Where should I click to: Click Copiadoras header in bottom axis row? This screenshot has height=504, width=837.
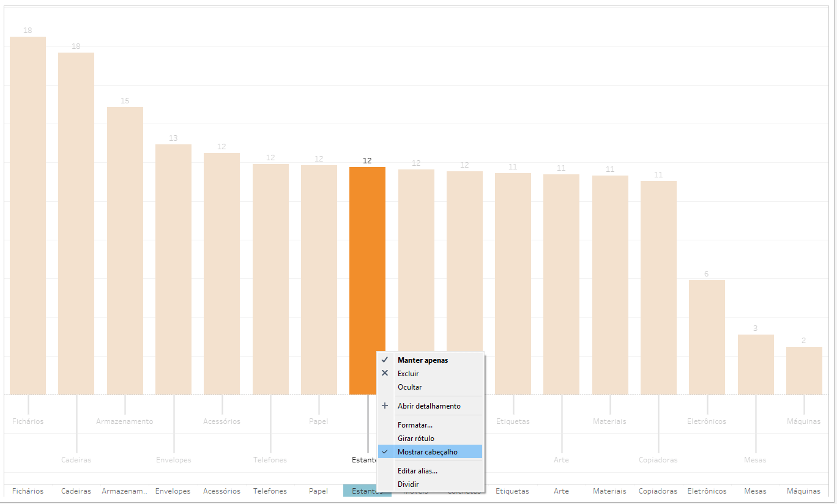(x=658, y=491)
